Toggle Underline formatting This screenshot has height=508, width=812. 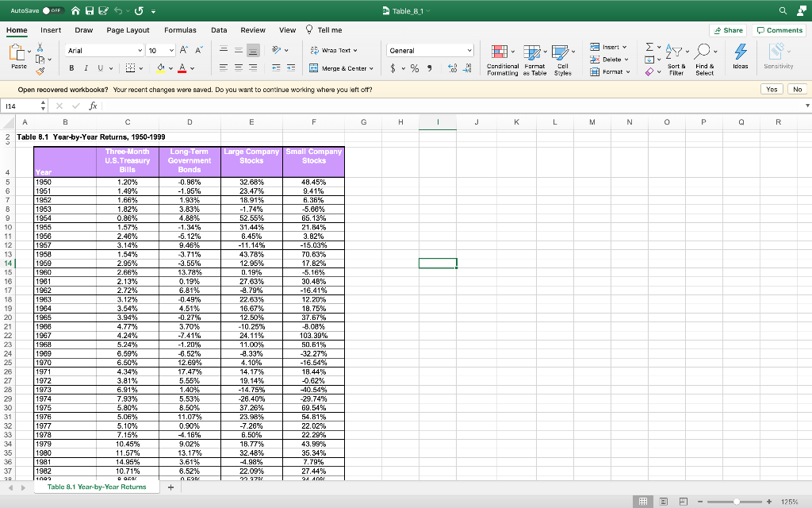101,68
